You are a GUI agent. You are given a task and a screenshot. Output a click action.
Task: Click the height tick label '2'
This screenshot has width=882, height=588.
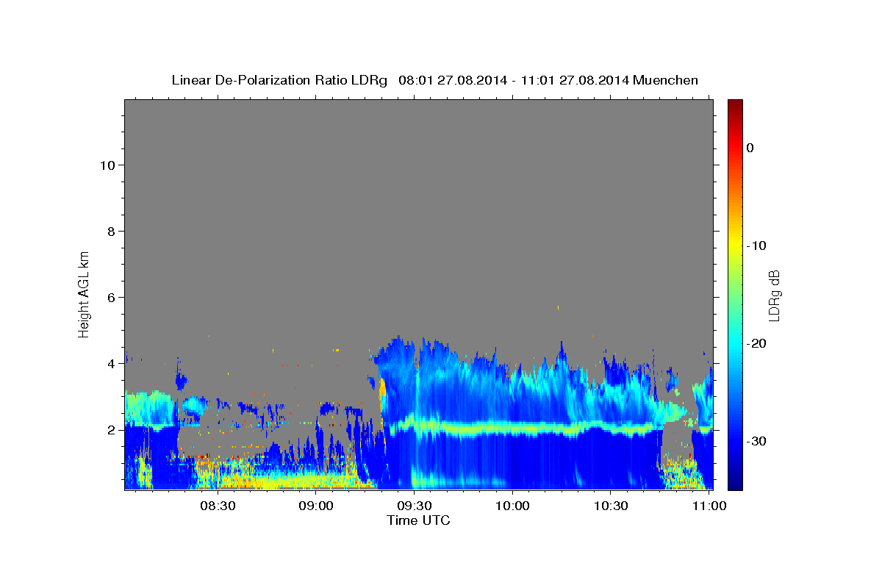110,429
